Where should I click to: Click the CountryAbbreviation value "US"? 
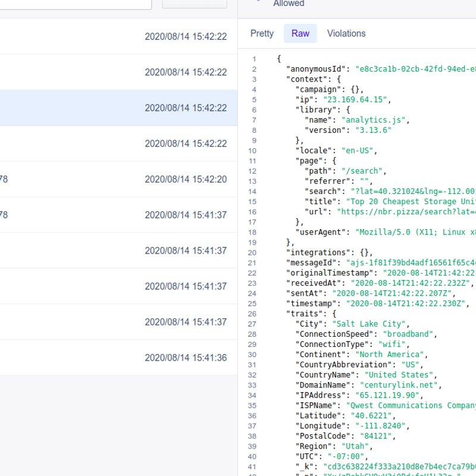click(410, 365)
